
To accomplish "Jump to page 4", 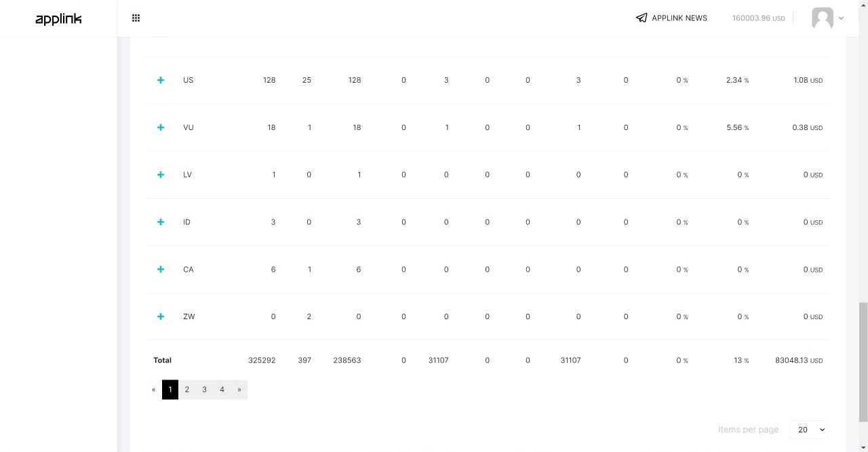I will tap(222, 390).
